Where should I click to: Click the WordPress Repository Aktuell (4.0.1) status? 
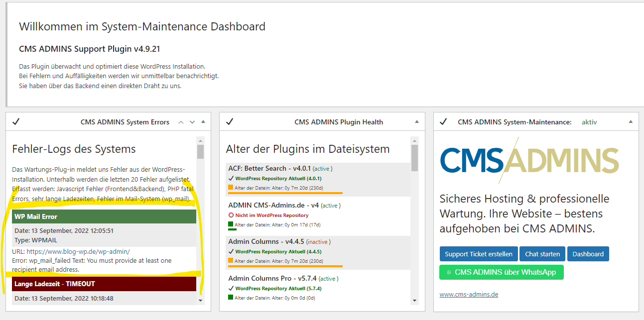278,179
